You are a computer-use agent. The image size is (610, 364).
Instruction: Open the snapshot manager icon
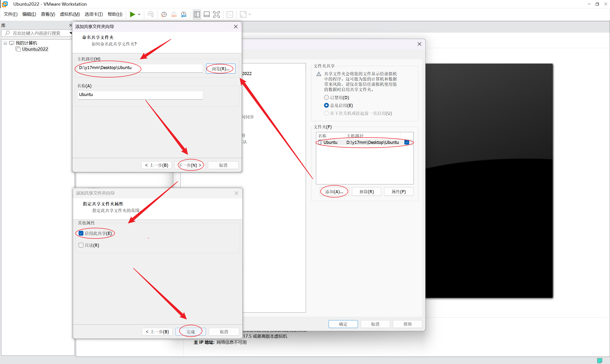point(183,15)
